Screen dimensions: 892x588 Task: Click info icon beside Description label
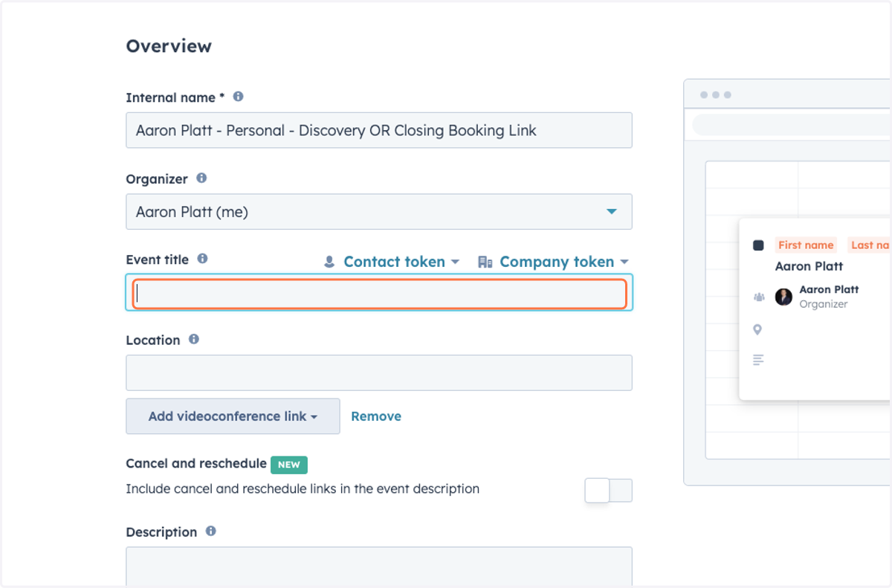[210, 532]
